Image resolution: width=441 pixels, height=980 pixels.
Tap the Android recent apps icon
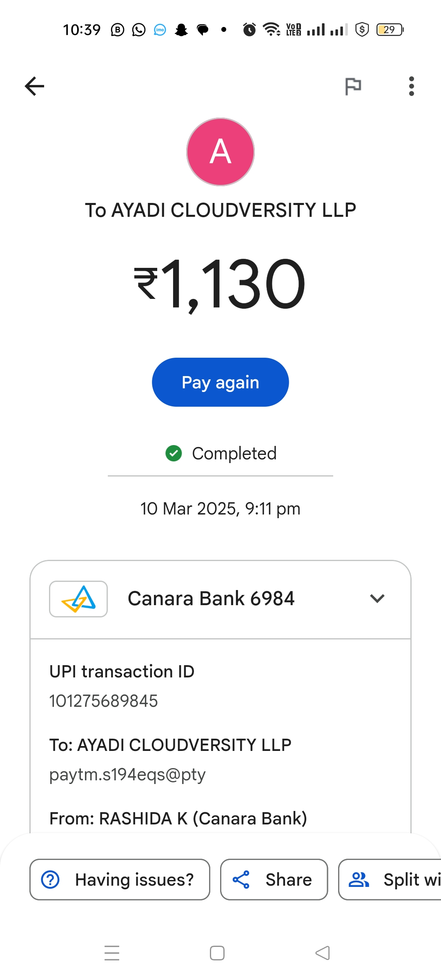pos(112,953)
